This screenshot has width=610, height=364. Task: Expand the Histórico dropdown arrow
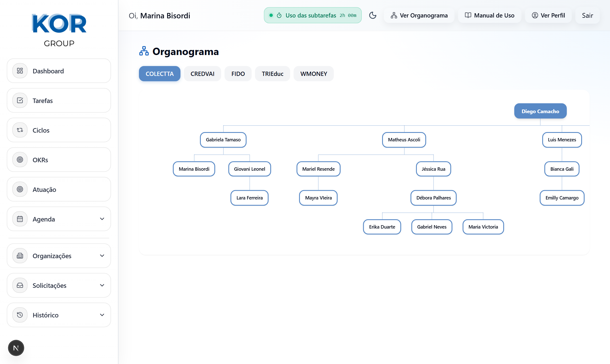point(102,315)
